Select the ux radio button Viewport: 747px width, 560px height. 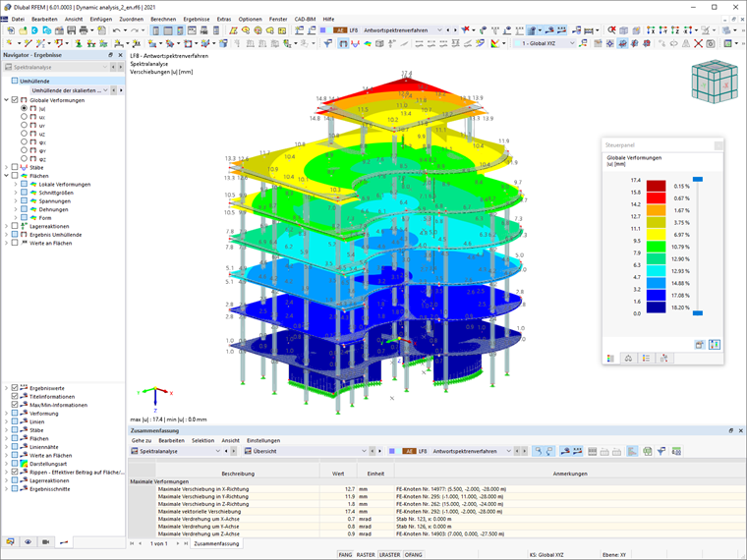click(x=24, y=117)
